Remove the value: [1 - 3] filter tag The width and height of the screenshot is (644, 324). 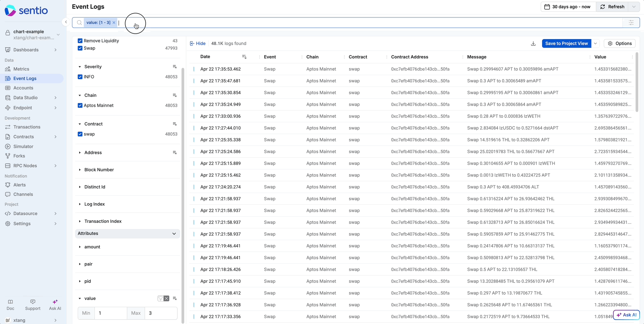(x=114, y=23)
